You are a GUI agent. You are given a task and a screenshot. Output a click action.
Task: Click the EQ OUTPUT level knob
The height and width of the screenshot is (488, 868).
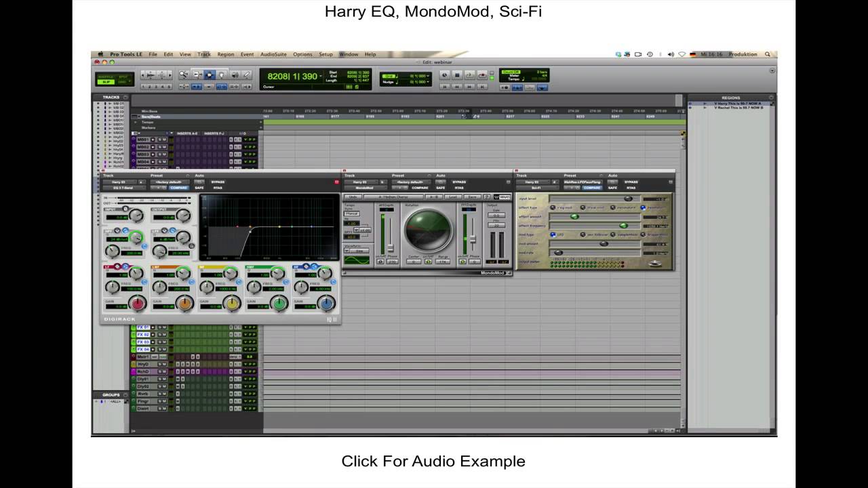[183, 215]
